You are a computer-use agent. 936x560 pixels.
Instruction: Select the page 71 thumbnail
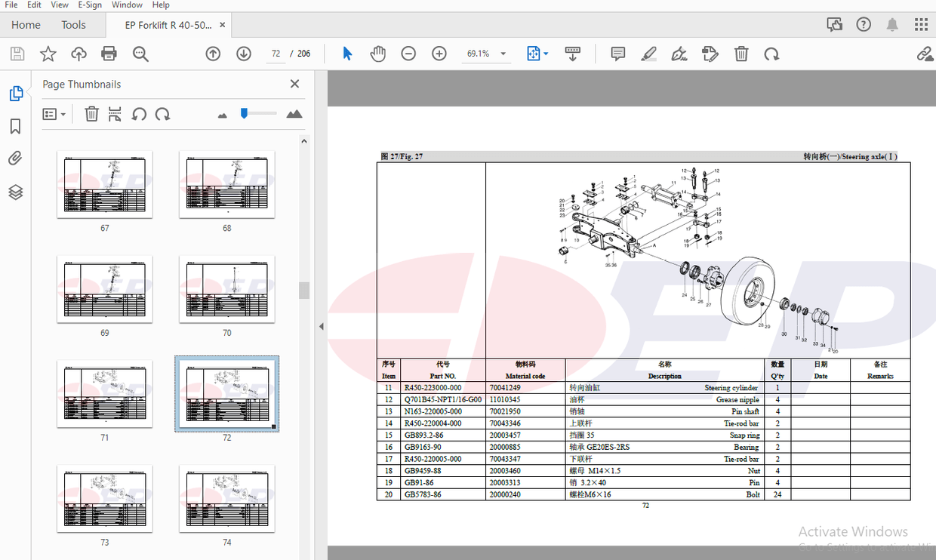pos(105,394)
